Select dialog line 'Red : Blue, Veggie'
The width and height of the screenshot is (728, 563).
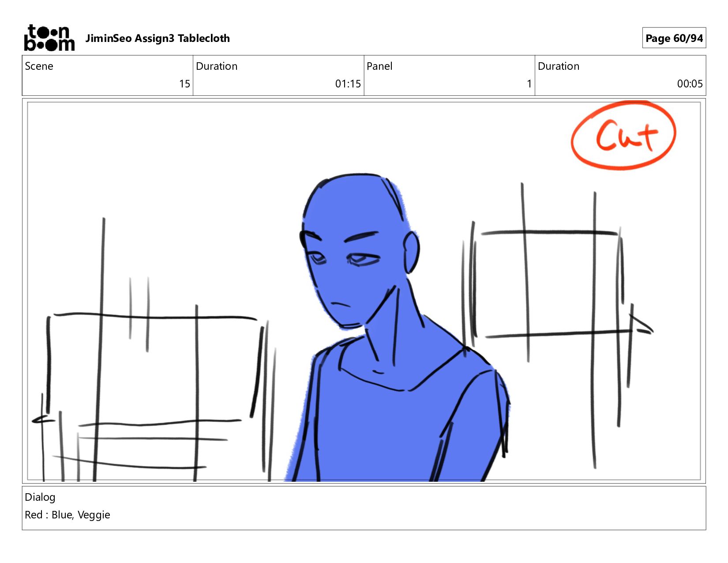click(x=68, y=515)
